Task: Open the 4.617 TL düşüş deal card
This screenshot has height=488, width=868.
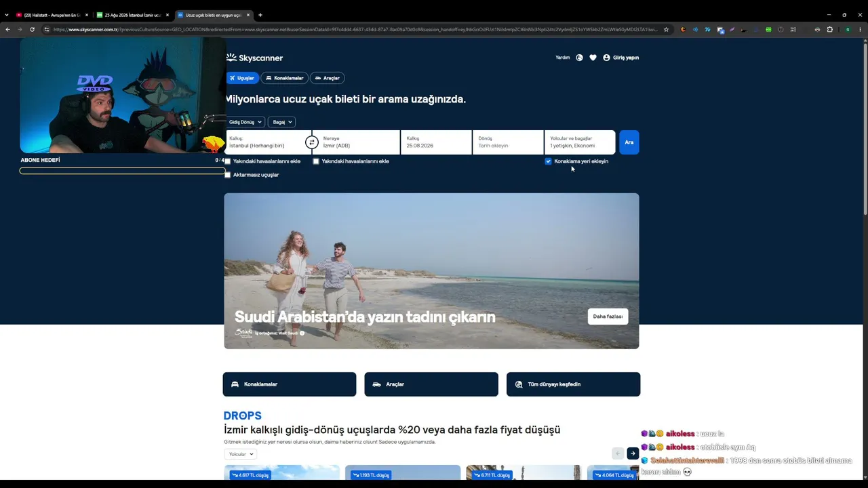Action: click(x=281, y=472)
